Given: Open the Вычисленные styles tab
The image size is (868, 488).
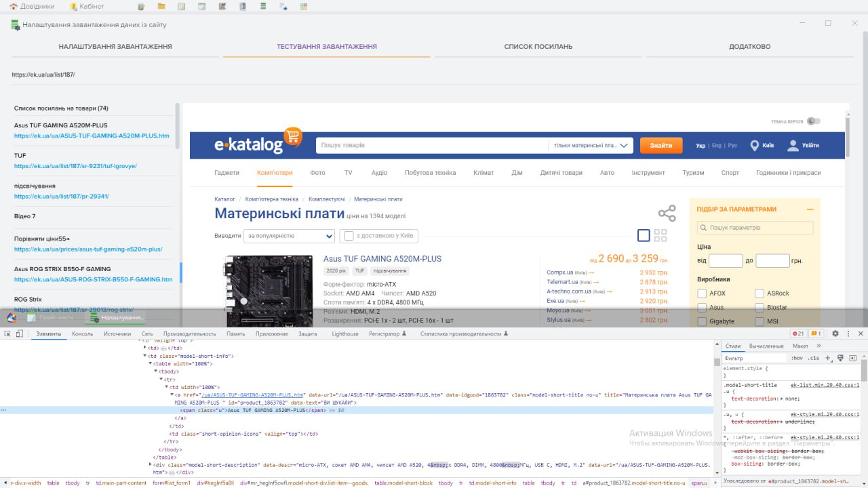Looking at the screenshot, I should click(x=766, y=346).
